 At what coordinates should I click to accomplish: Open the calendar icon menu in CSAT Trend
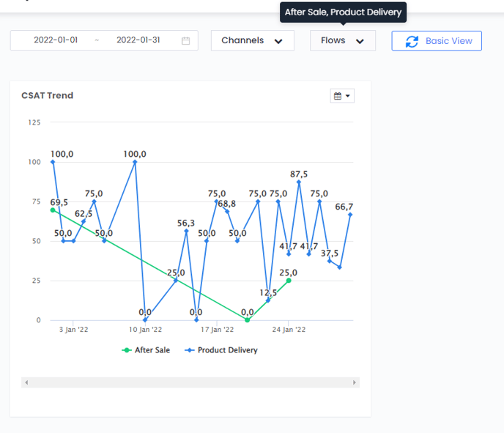coord(342,96)
